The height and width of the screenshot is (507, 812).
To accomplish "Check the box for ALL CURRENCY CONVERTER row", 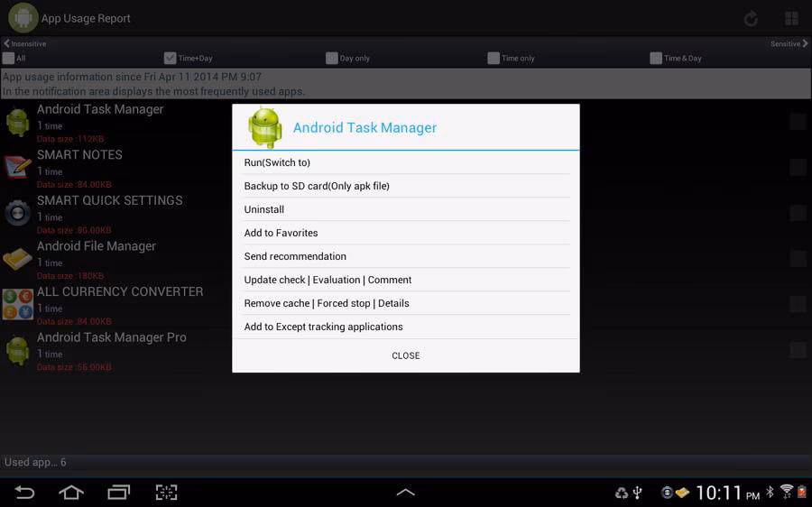I will tap(798, 304).
